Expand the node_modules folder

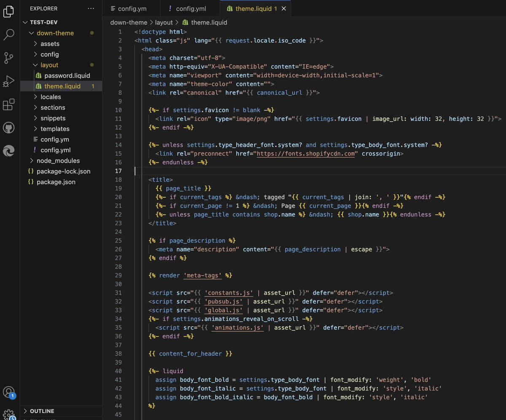(31, 161)
